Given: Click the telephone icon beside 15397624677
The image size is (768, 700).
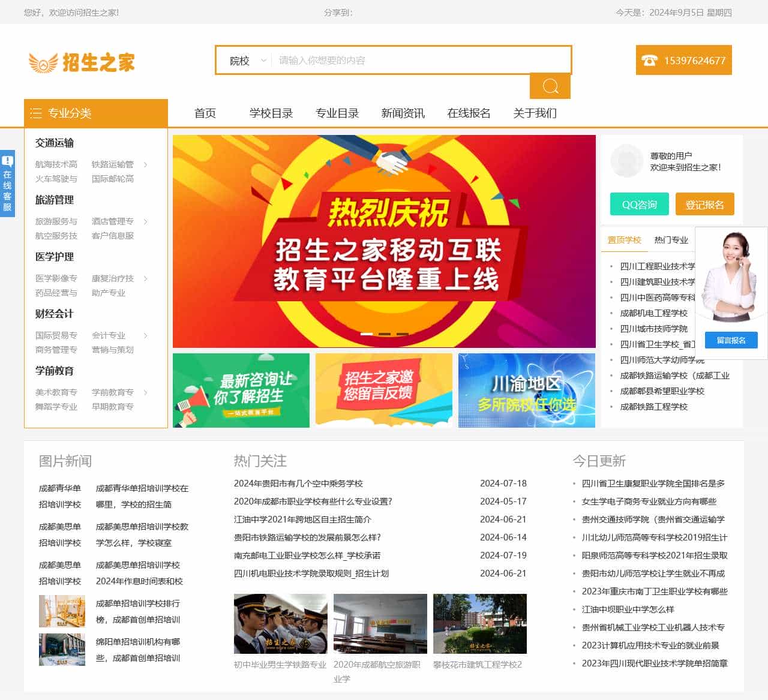Looking at the screenshot, I should point(649,61).
